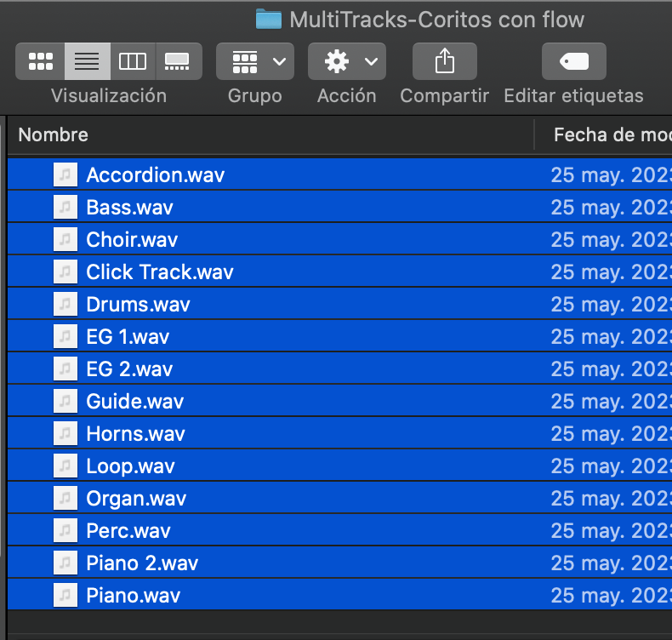Click the EG 2.wav file icon

(x=65, y=369)
